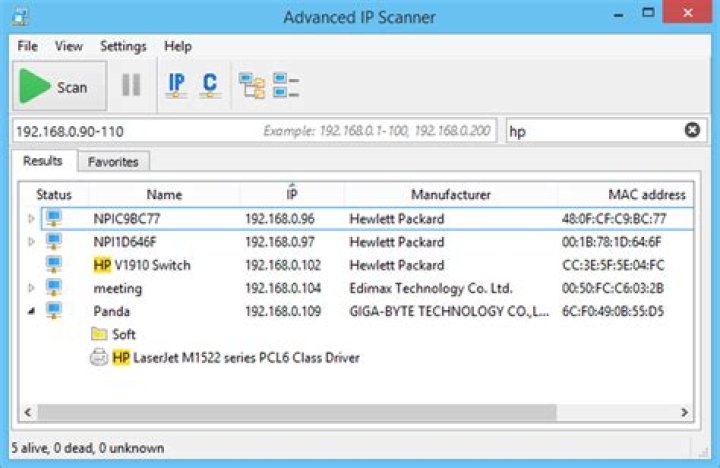This screenshot has height=468, width=720.
Task: Click the class C subnet icon
Action: [209, 86]
